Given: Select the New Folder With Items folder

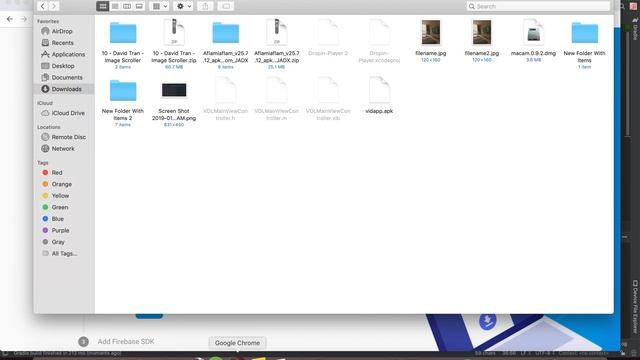Looking at the screenshot, I should point(584,33).
